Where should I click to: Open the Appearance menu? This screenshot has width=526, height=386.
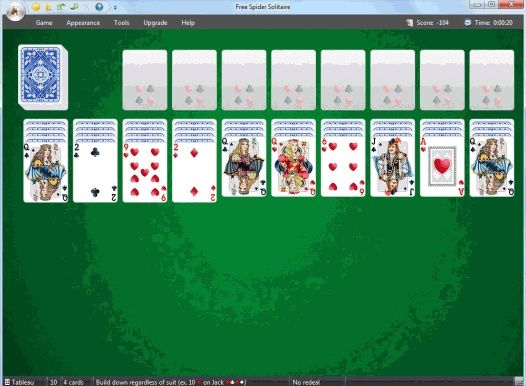click(x=83, y=23)
